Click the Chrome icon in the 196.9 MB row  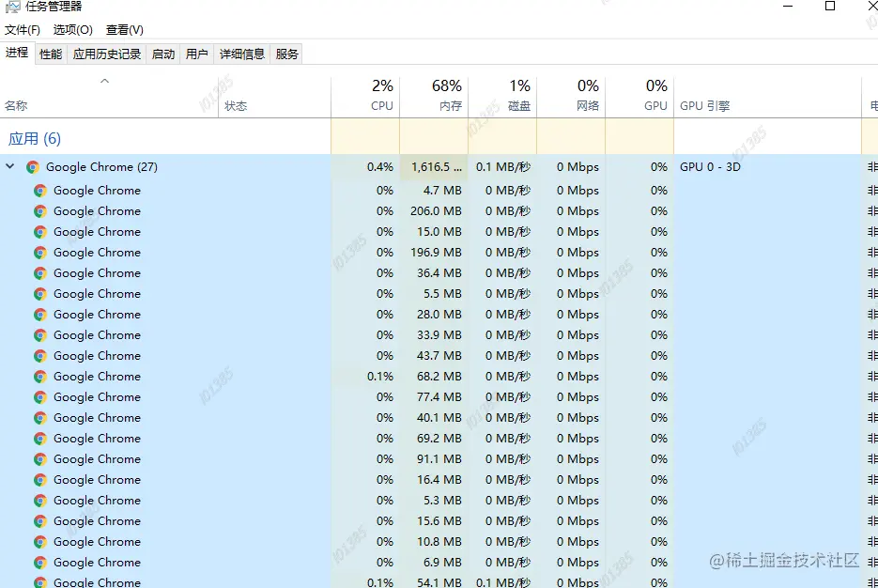pos(39,253)
